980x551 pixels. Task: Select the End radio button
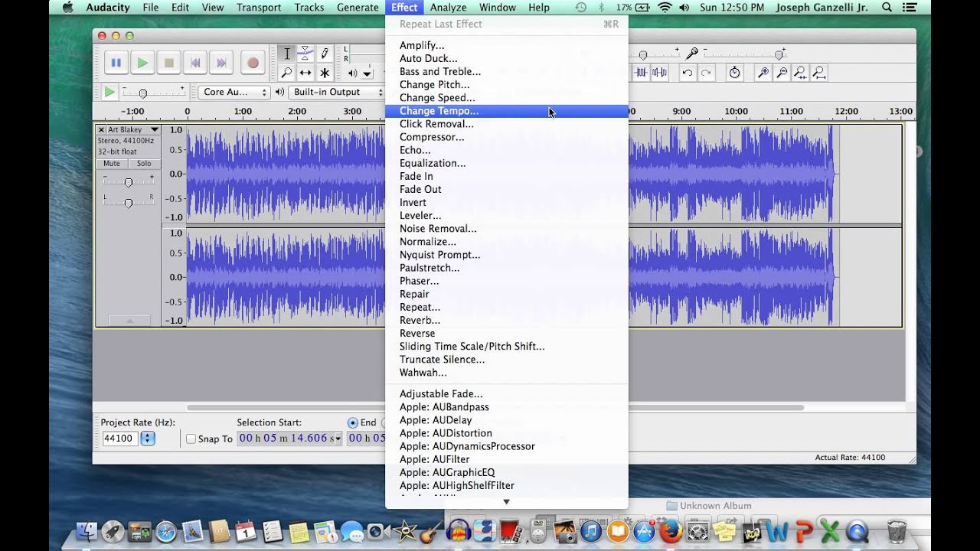352,422
